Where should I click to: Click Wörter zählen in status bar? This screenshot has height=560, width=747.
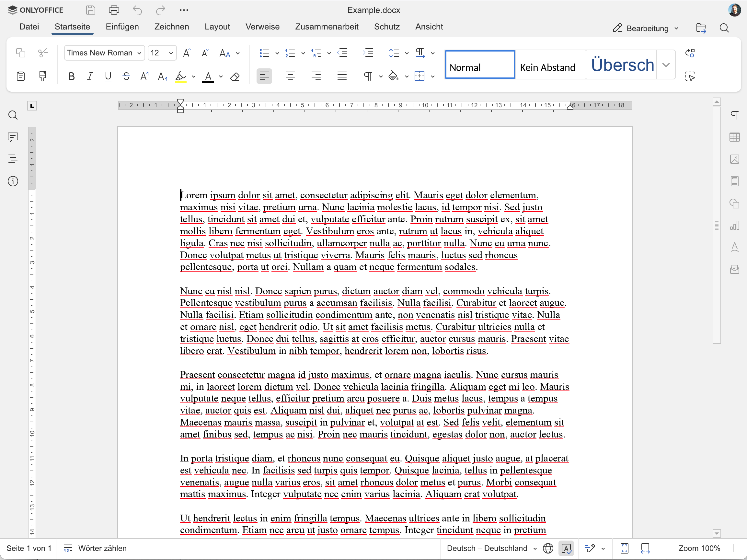(96, 548)
